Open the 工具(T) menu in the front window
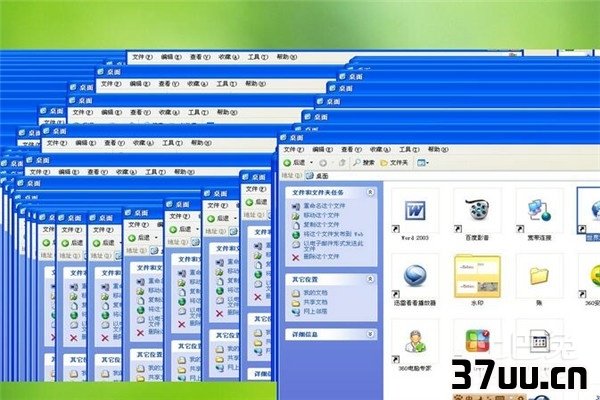600x400 pixels. click(409, 149)
